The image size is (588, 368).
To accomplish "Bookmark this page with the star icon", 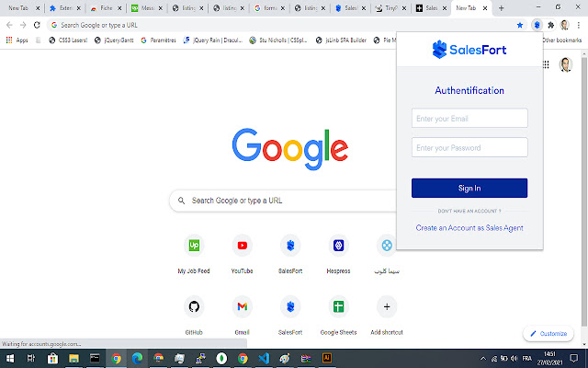I will click(520, 25).
